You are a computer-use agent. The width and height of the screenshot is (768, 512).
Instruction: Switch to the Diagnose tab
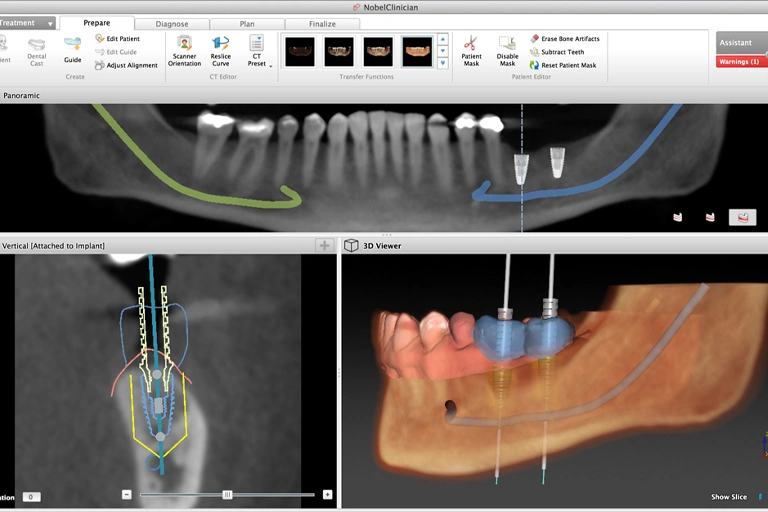click(172, 23)
